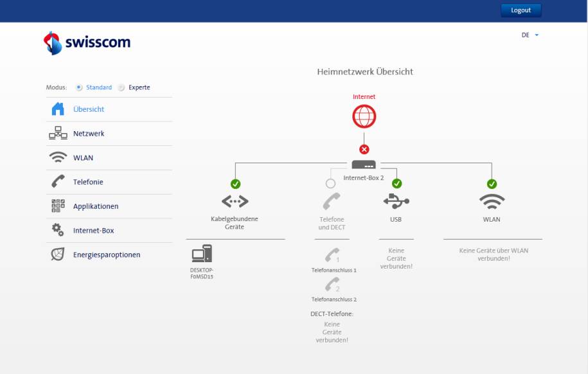Click the Telefonanschluss 1 phone icon

click(x=332, y=256)
